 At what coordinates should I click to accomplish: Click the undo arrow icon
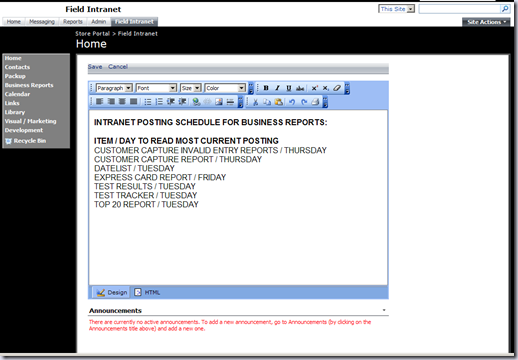pos(292,102)
